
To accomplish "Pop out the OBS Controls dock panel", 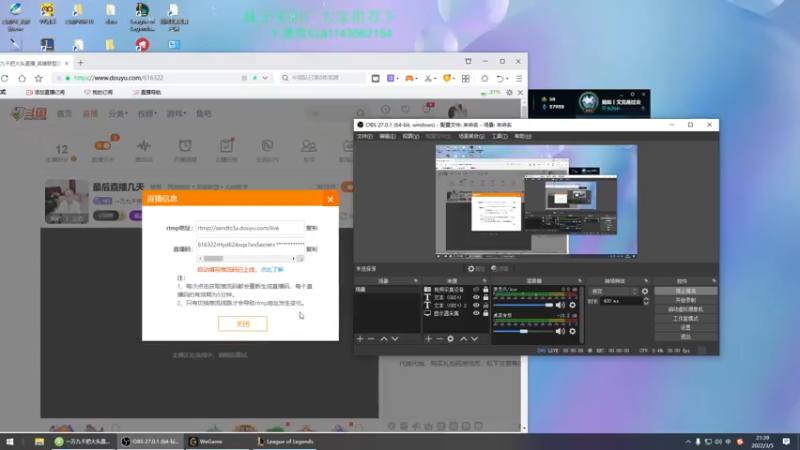I will [714, 281].
